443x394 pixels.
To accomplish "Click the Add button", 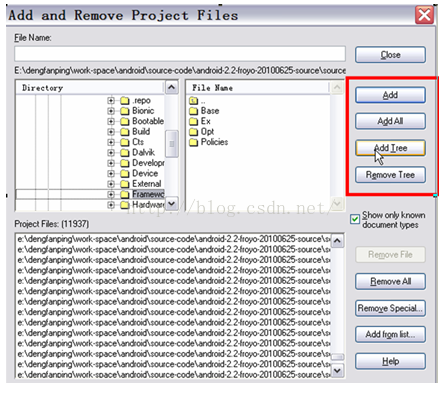I will [390, 95].
